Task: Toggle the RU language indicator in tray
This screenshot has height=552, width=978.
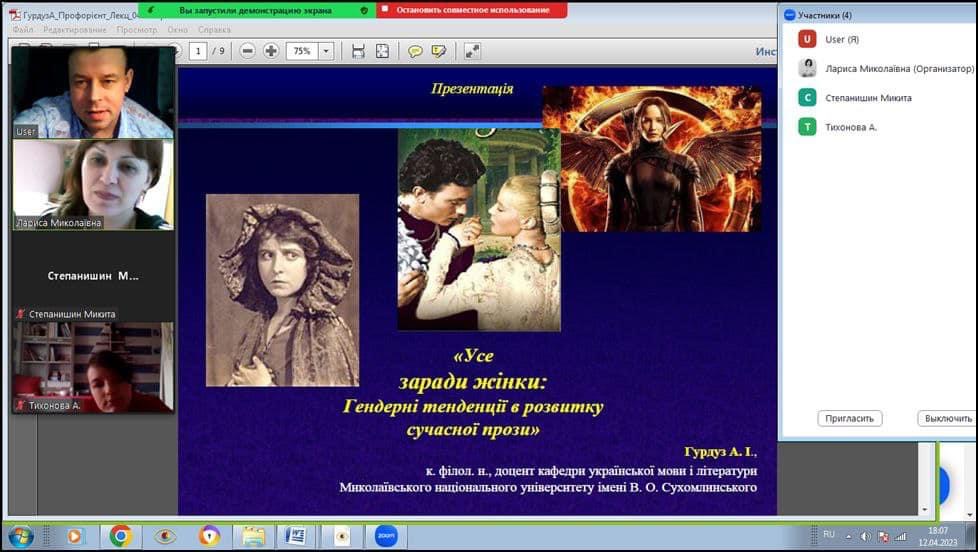Action: pos(829,535)
